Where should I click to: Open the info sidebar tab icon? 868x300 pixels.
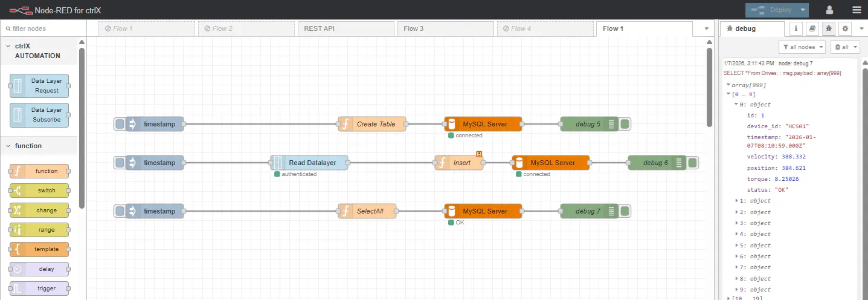click(x=797, y=28)
